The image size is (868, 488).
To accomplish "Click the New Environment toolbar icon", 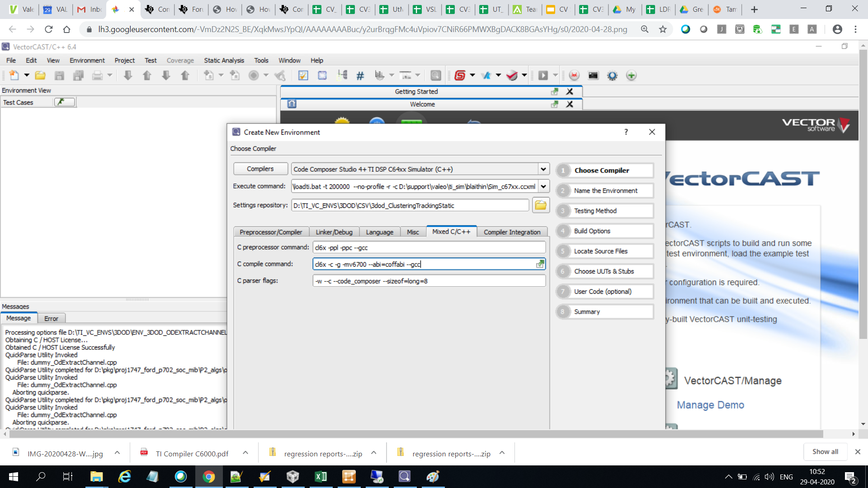I will 14,75.
